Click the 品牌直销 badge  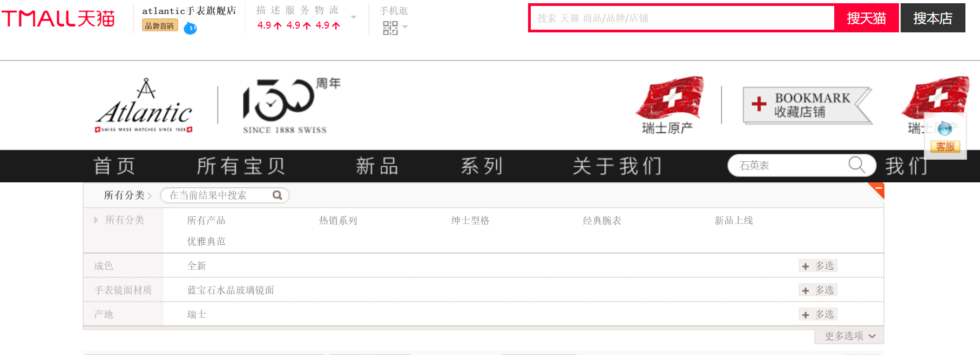click(x=160, y=25)
